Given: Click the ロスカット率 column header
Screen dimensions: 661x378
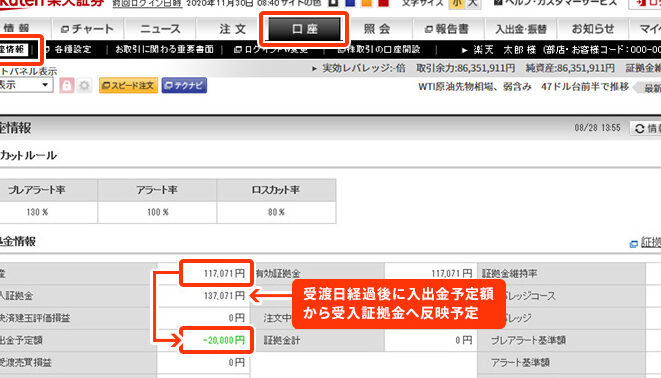Looking at the screenshot, I should pyautogui.click(x=276, y=190).
